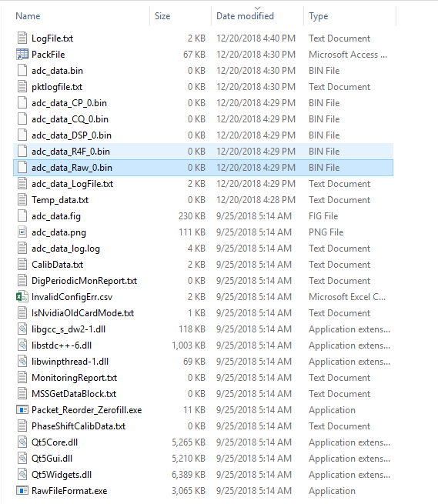
Task: Click the Application type of Packet_Reorder_Zerofill.exe
Action: coord(333,410)
